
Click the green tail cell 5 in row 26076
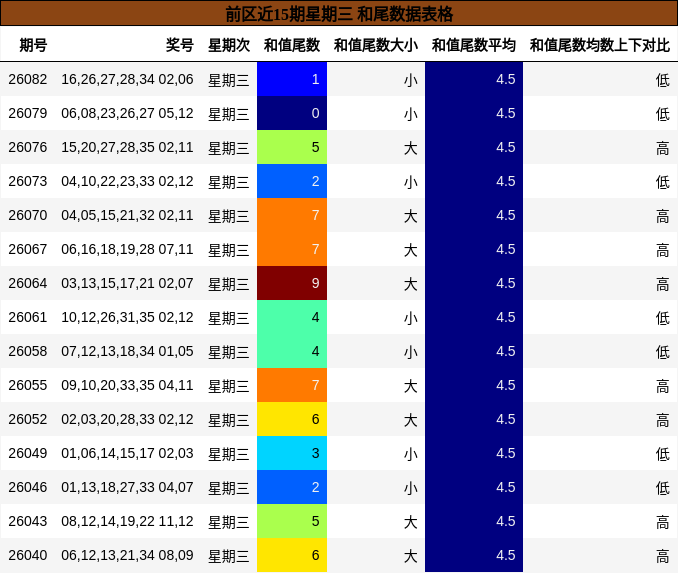pyautogui.click(x=292, y=147)
